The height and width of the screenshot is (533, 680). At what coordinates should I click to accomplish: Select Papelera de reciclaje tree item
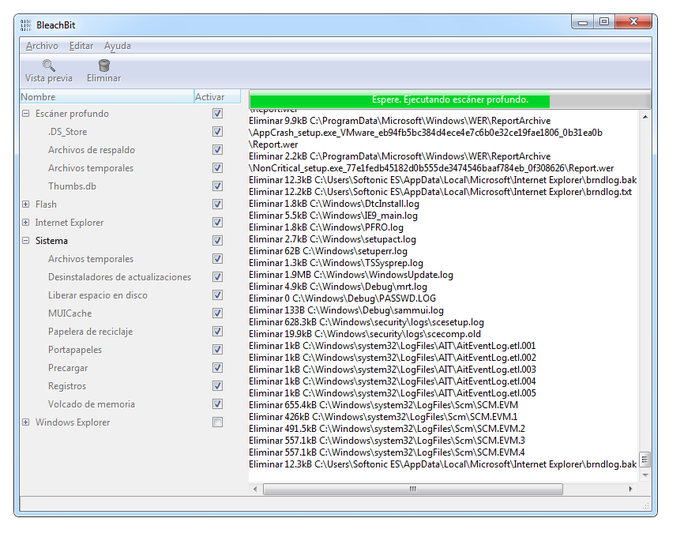[x=91, y=332]
